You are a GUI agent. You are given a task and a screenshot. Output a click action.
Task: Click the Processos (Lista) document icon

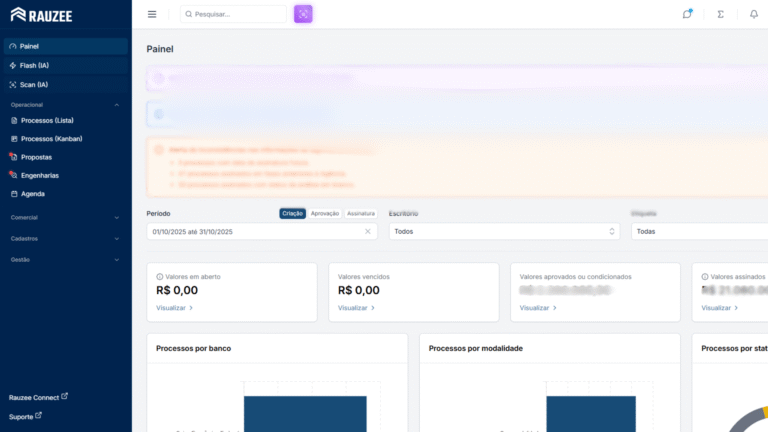14,120
